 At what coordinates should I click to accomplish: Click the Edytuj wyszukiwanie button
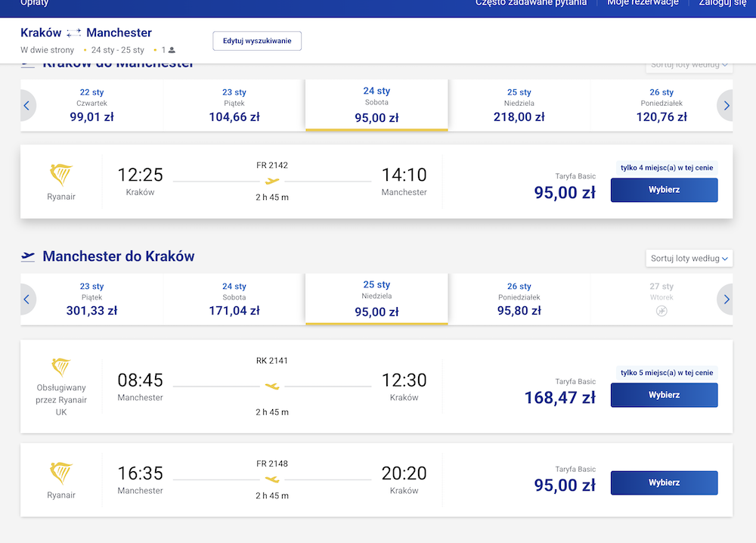[x=257, y=41]
